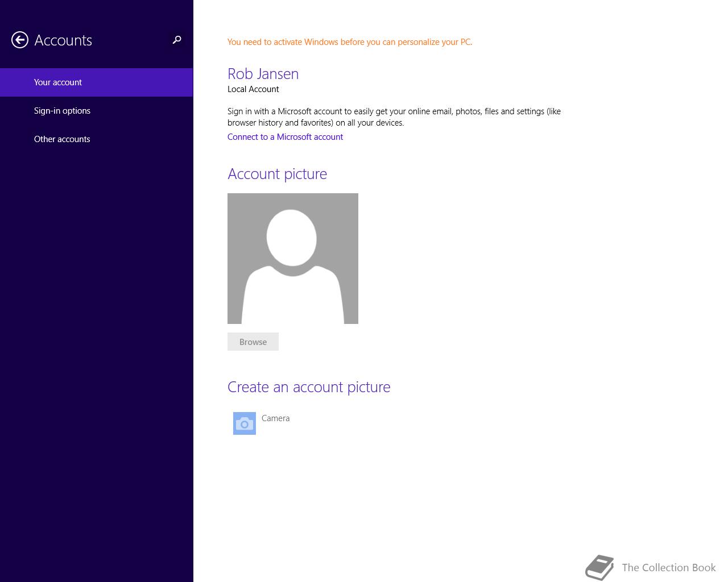
Task: Launch the Camera app icon
Action: [x=245, y=423]
